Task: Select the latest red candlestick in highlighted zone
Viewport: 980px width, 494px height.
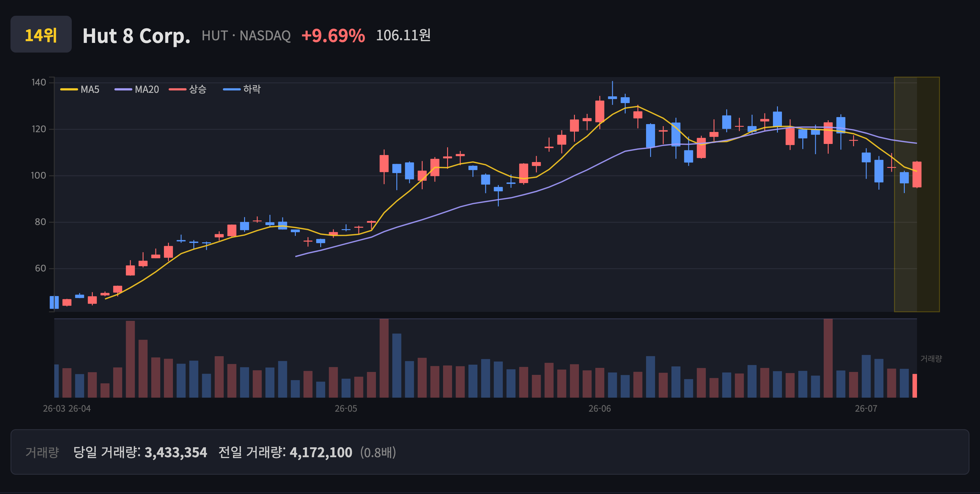Action: pos(917,174)
